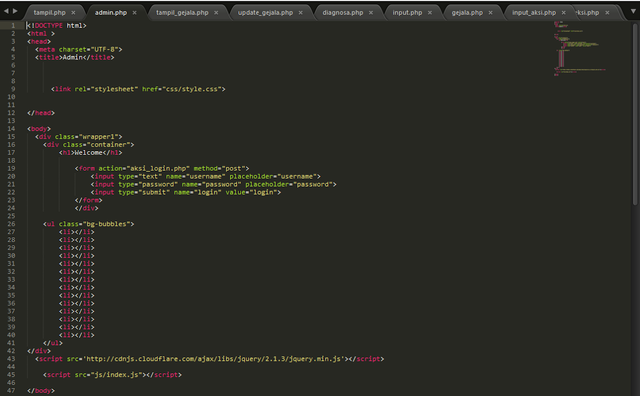Open the tampil_gejala.php tab
640x396 pixels.
(182, 13)
